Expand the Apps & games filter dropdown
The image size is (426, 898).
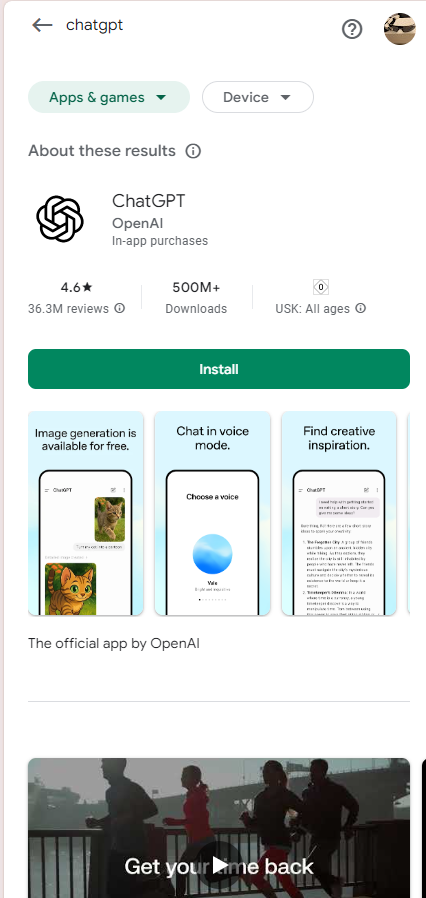pyautogui.click(x=109, y=97)
